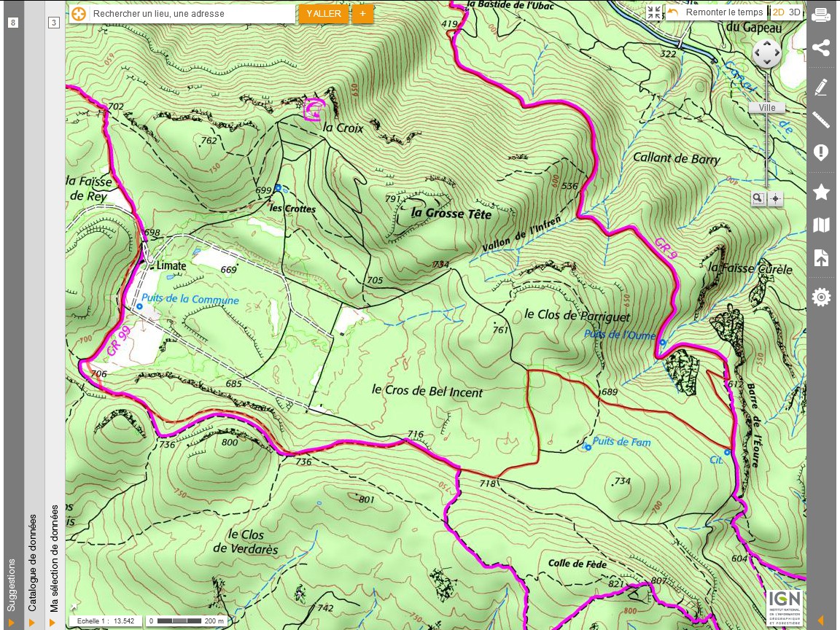The image size is (840, 630).
Task: Focus the Rechercher un lieu search field
Action: (x=192, y=14)
